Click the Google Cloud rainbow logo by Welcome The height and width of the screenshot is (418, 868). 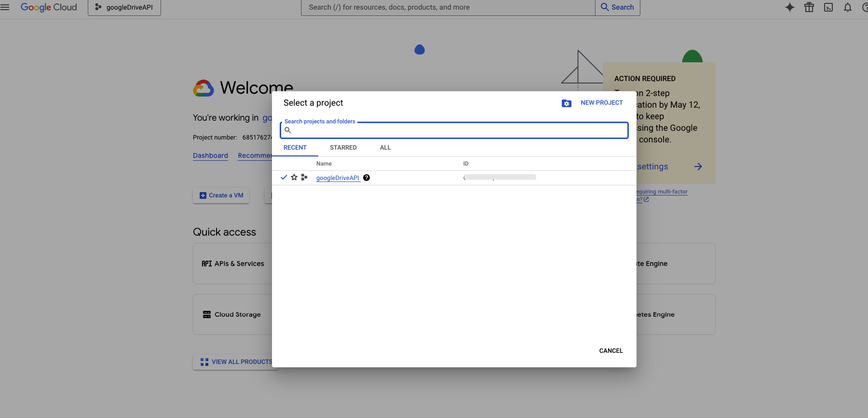pyautogui.click(x=203, y=88)
